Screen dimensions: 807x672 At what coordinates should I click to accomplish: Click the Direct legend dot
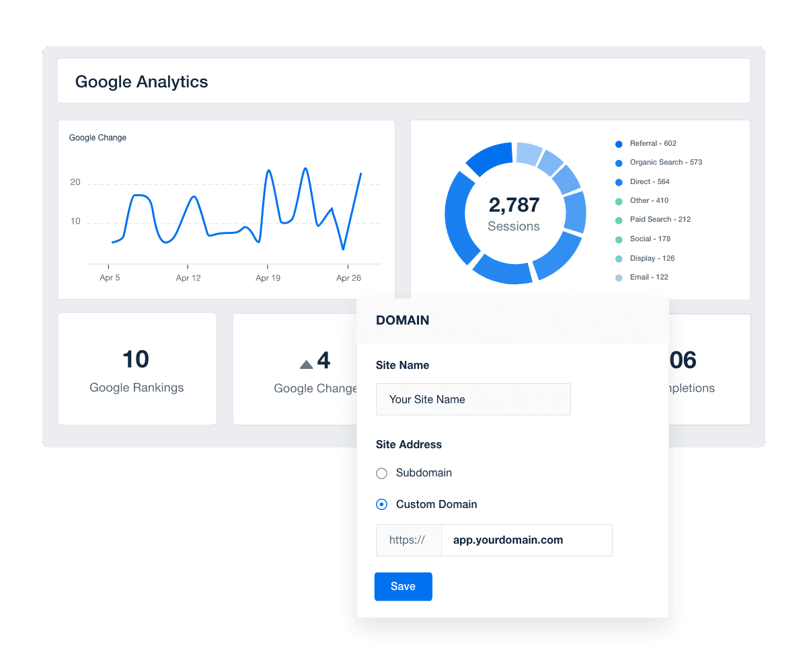[x=618, y=181]
